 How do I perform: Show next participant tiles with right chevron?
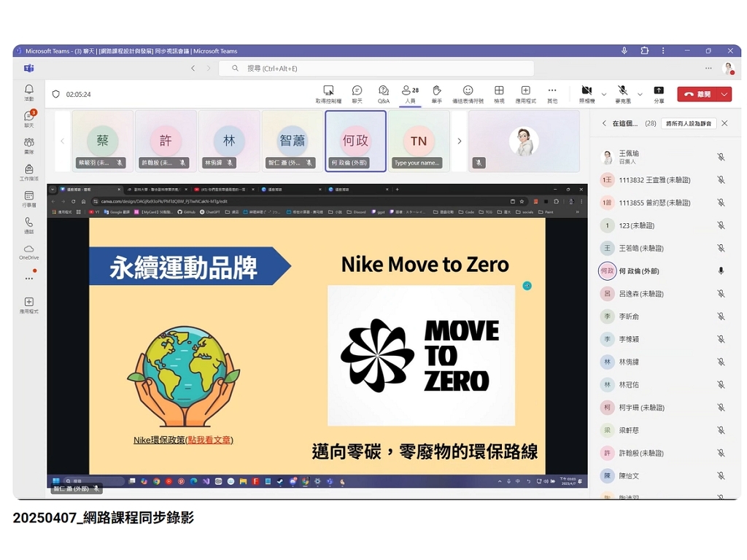tap(460, 141)
